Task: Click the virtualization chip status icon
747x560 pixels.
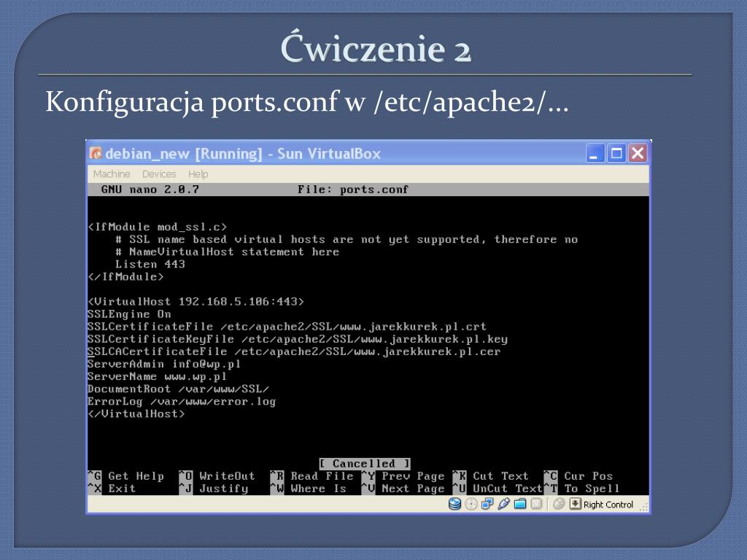Action: click(x=536, y=504)
